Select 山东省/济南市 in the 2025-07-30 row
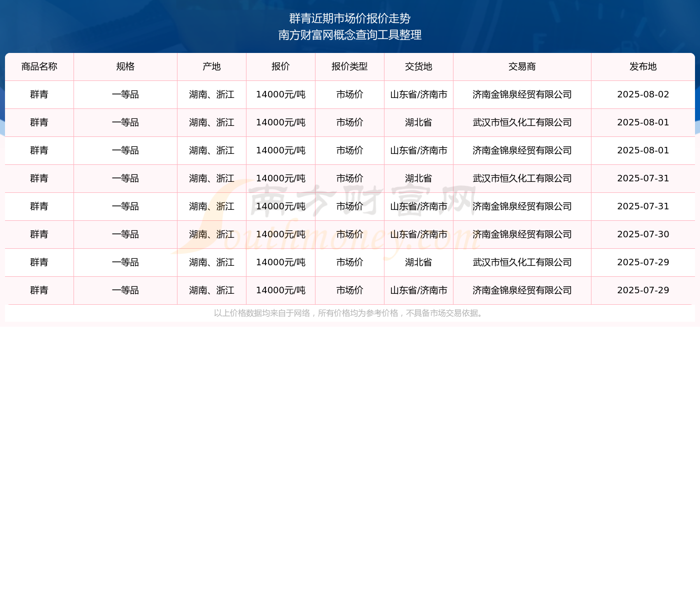Viewport: 700px width, 602px height. [x=419, y=234]
